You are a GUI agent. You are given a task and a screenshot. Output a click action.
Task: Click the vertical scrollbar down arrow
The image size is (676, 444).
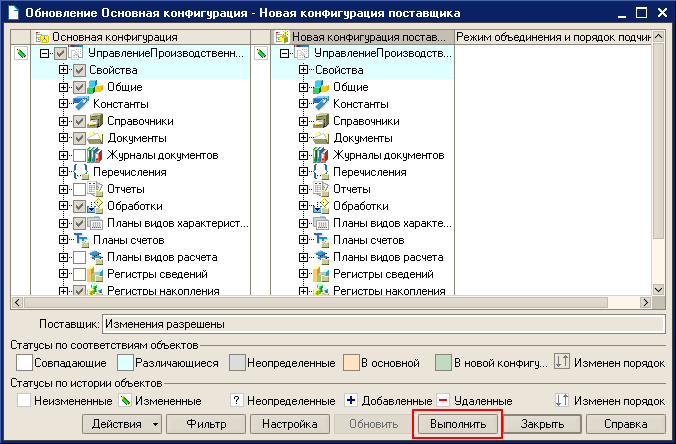[x=658, y=290]
